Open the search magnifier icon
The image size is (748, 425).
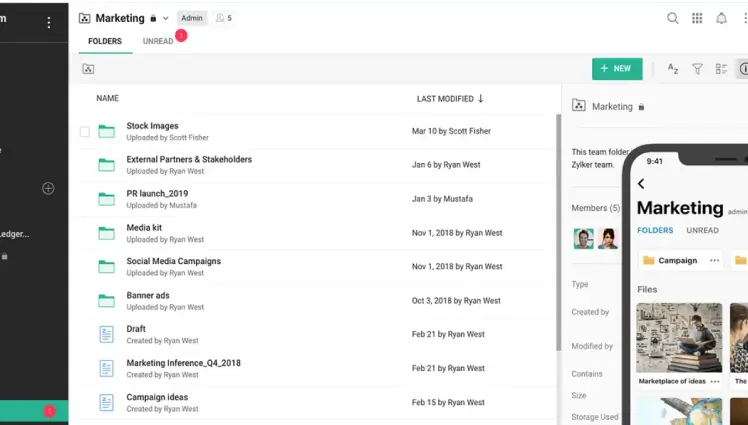[x=673, y=18]
